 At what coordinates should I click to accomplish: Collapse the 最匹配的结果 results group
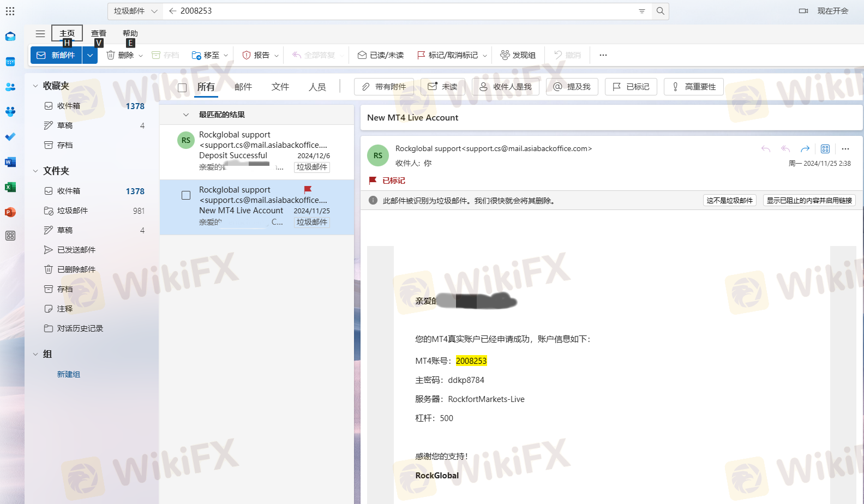point(186,115)
